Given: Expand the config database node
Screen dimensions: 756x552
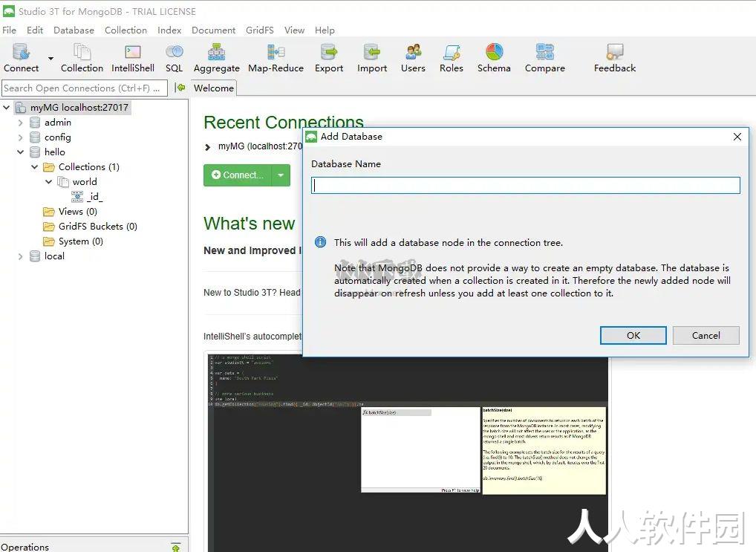Looking at the screenshot, I should pyautogui.click(x=20, y=137).
